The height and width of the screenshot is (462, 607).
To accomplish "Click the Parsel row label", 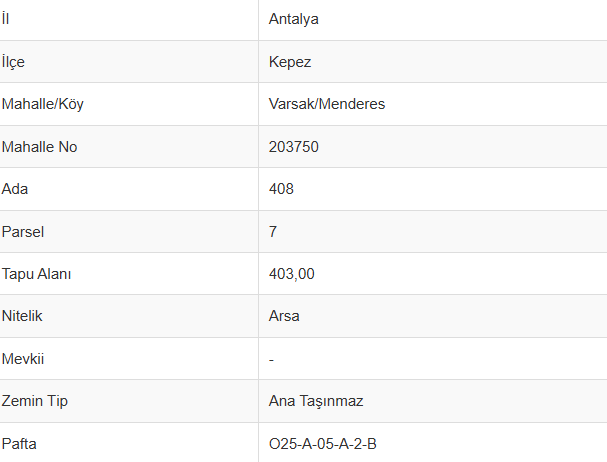I will tap(23, 232).
